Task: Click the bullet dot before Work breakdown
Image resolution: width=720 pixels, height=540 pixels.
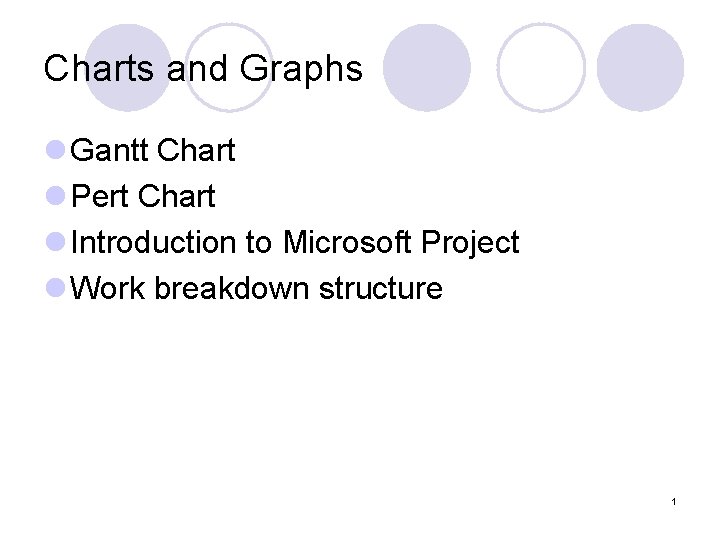Action: click(x=56, y=289)
